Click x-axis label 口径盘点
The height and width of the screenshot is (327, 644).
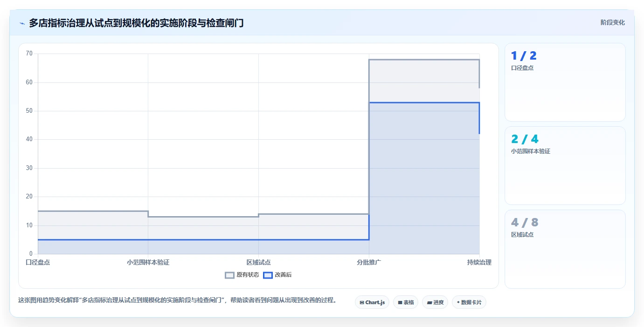pyautogui.click(x=38, y=262)
